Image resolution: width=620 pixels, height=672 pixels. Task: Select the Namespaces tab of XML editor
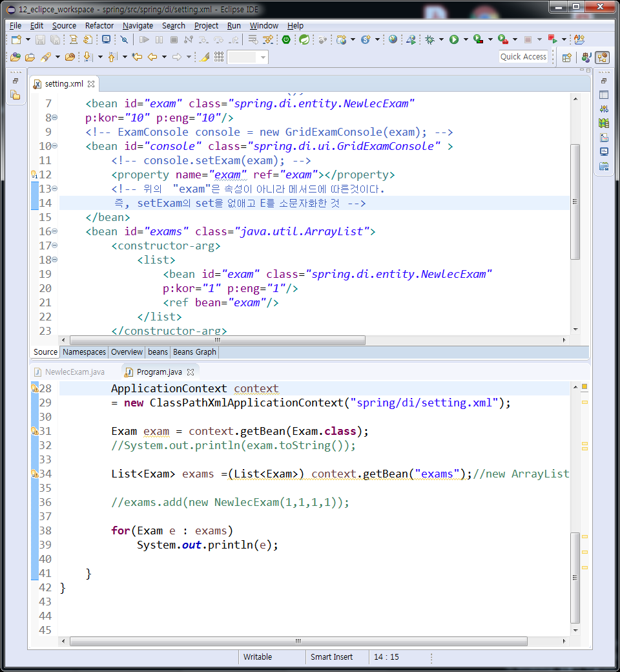pyautogui.click(x=84, y=352)
